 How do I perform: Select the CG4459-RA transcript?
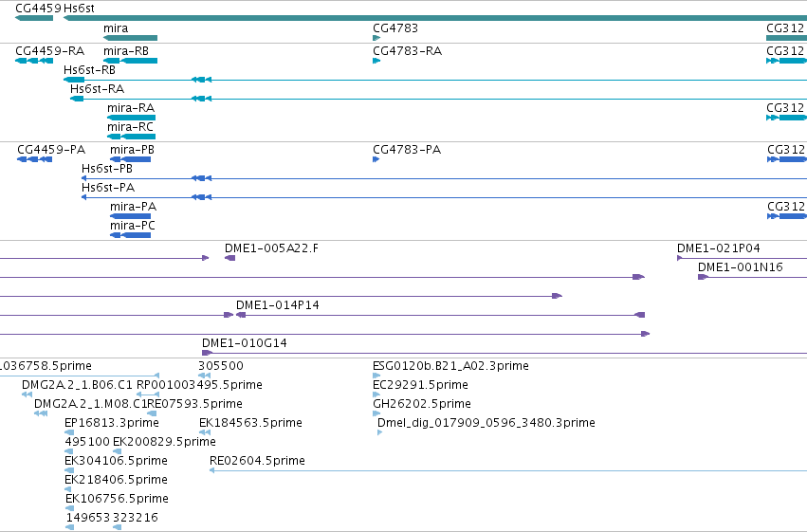coord(34,61)
